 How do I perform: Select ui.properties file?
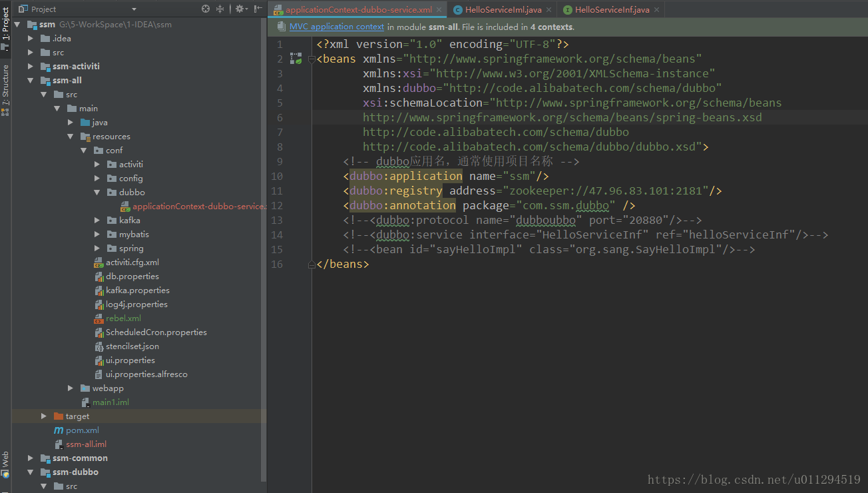130,360
